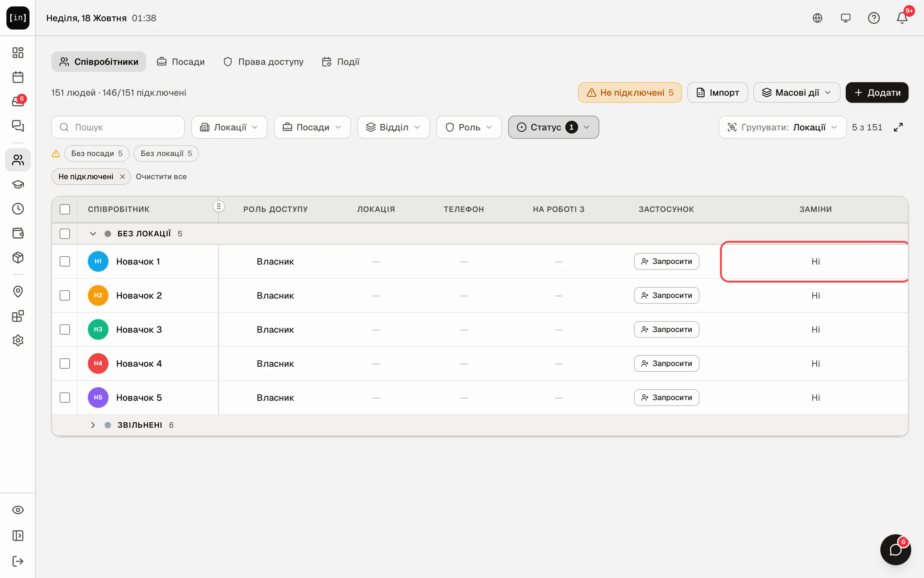Expand the Звільнені group row
Viewport: 924px width, 578px height.
pyautogui.click(x=93, y=425)
